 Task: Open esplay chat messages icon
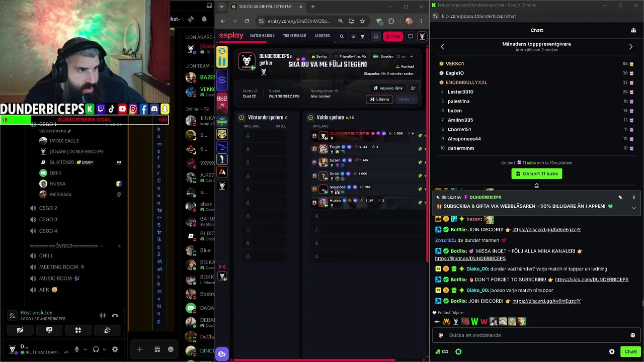(411, 36)
